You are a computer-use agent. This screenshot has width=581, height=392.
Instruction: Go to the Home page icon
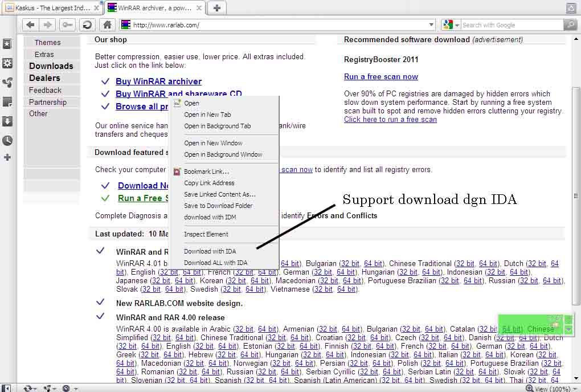coord(107,25)
